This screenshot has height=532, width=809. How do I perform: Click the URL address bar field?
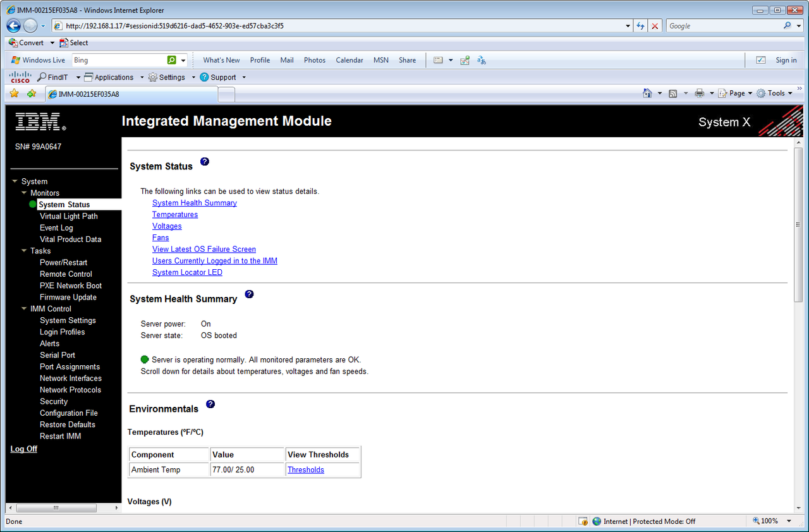(x=341, y=26)
